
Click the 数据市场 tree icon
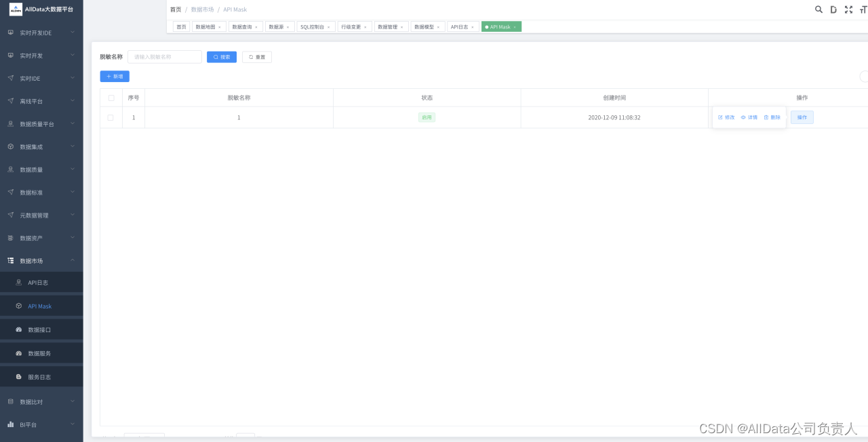[11, 260]
